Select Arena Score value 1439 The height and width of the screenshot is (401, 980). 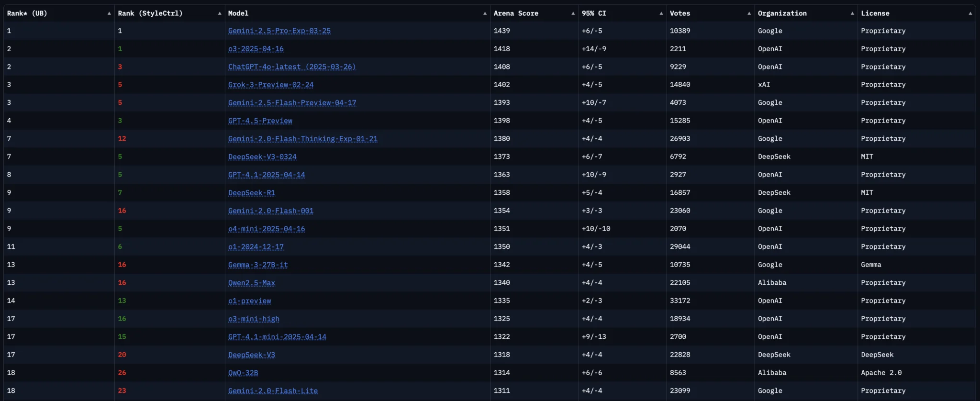pos(502,31)
